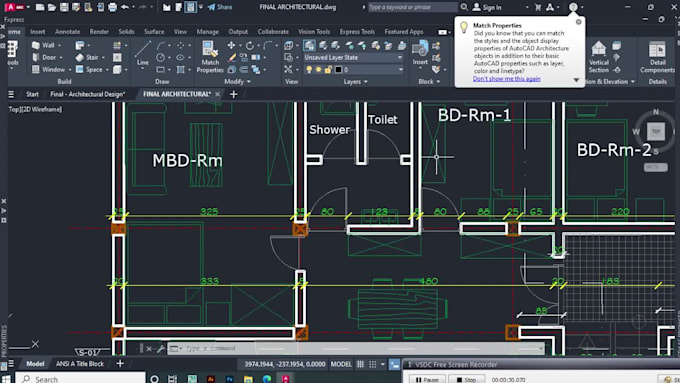Open the Insert ribbon tab
This screenshot has height=383, width=680.
coord(37,32)
